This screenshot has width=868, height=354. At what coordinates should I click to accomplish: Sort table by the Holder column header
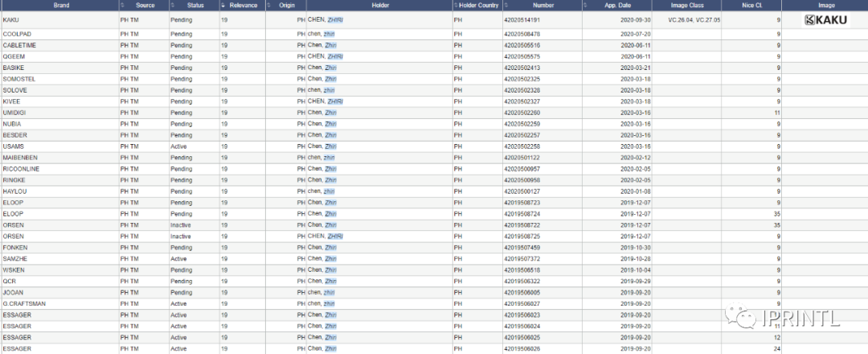(380, 5)
